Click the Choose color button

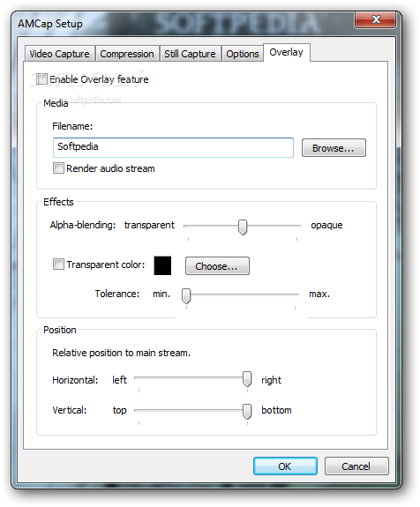click(217, 265)
